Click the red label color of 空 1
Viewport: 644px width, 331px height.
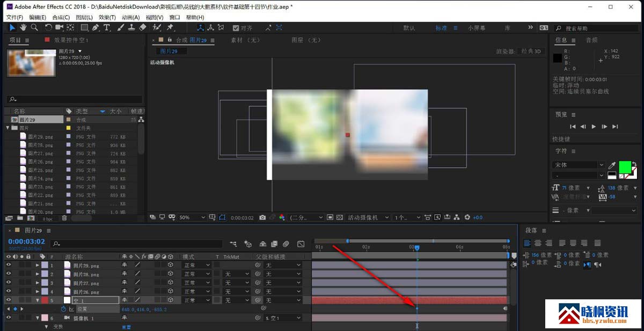[x=45, y=300]
